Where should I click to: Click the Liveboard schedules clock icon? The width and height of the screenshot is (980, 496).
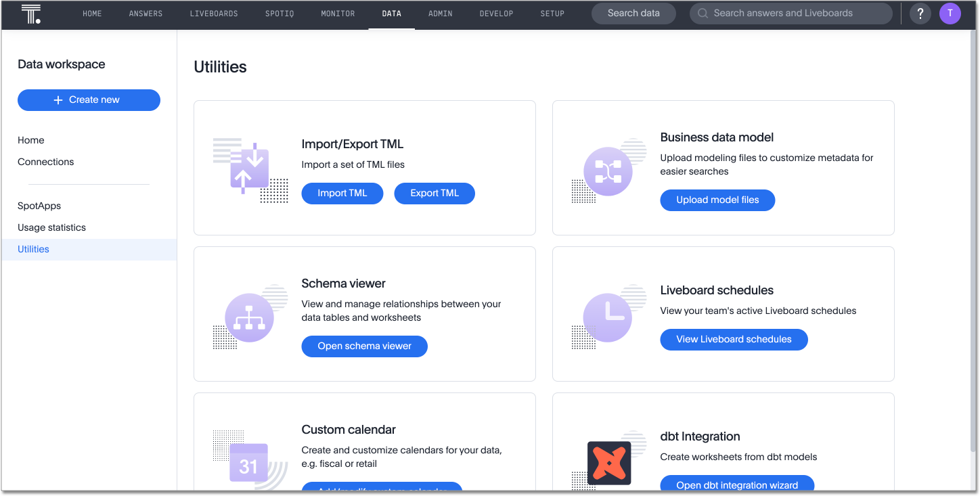point(608,317)
